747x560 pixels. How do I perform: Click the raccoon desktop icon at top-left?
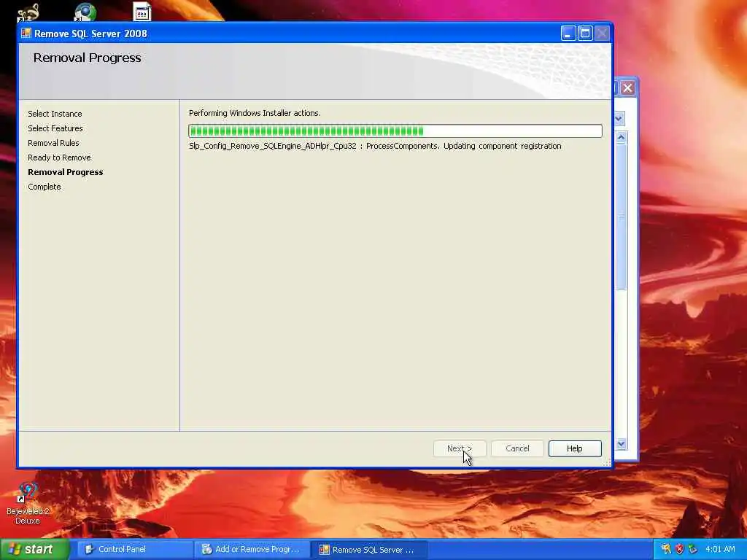pyautogui.click(x=28, y=12)
